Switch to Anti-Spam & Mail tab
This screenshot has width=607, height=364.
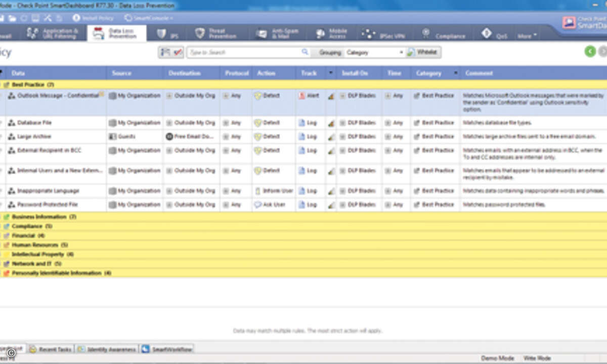[x=278, y=34]
